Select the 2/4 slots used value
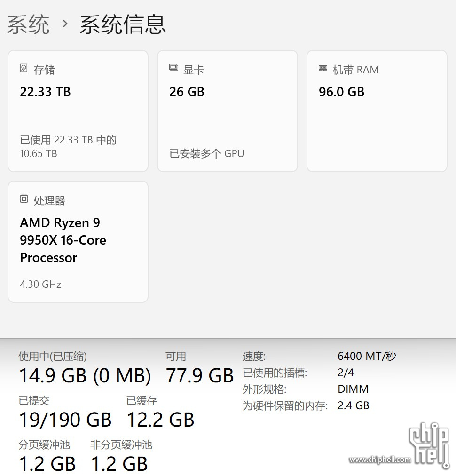This screenshot has height=476, width=456. (x=346, y=373)
